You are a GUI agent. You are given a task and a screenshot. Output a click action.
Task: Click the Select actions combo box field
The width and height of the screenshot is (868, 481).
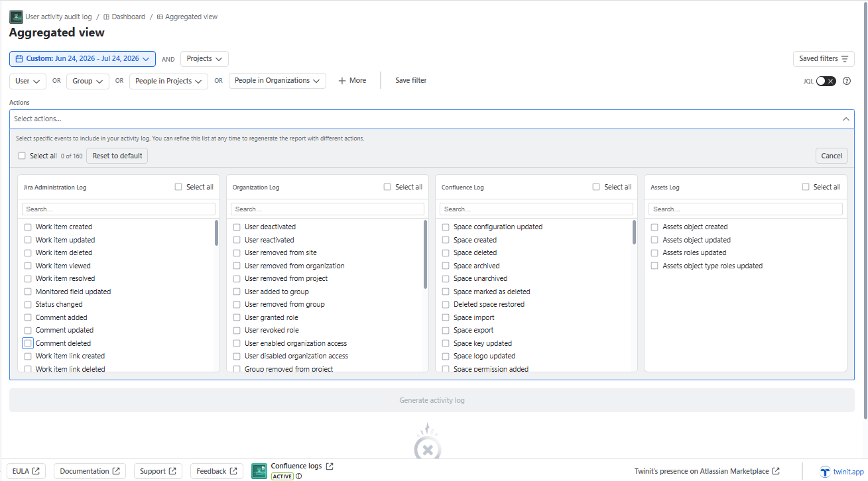pyautogui.click(x=432, y=119)
